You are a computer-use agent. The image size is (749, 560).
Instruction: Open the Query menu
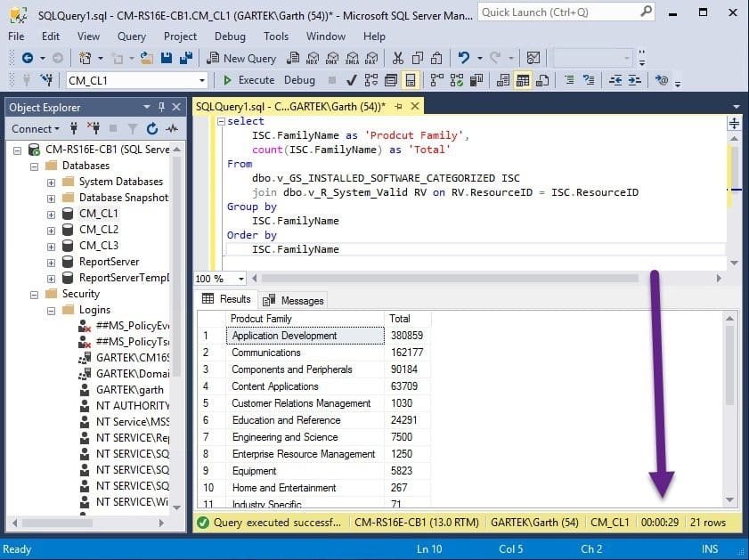click(131, 37)
